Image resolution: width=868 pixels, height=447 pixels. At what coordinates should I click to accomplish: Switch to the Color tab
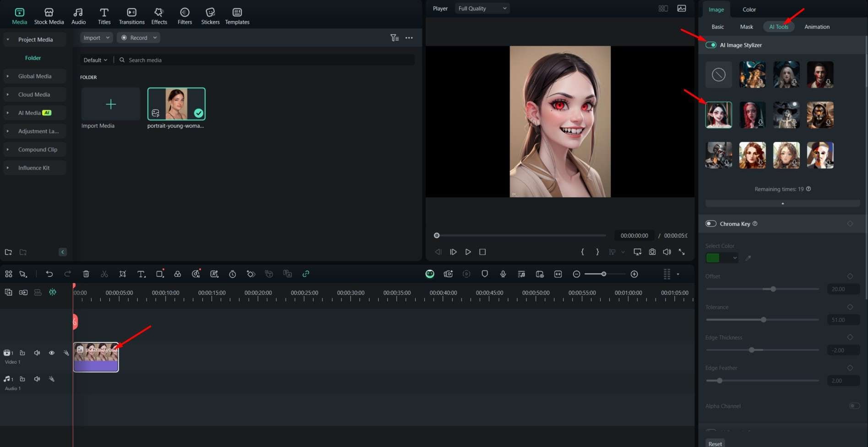(749, 9)
